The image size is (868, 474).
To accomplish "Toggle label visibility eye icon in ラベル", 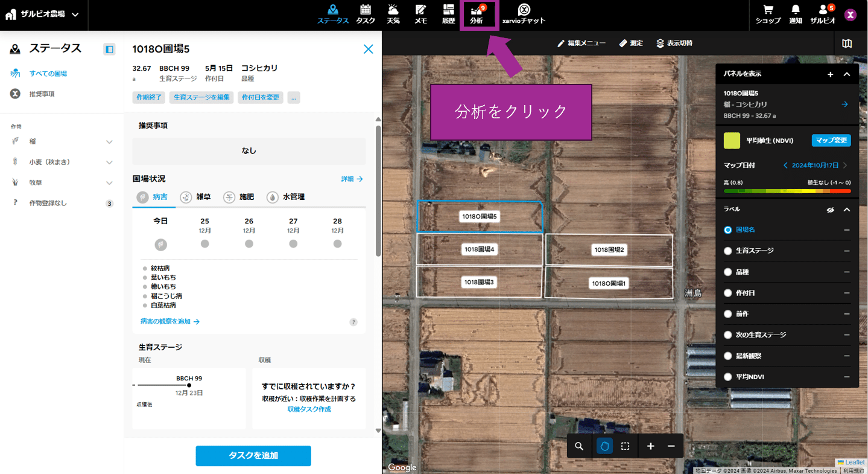I will (x=830, y=210).
